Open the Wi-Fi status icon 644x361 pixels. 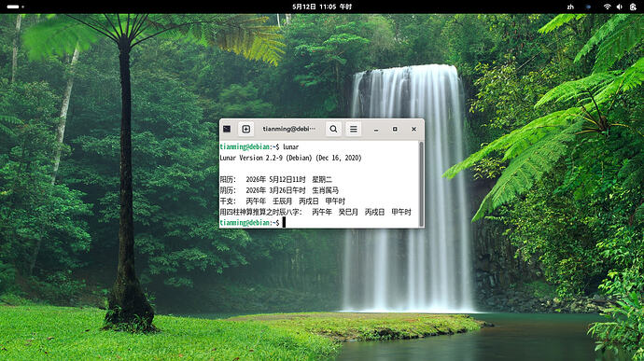coord(607,7)
